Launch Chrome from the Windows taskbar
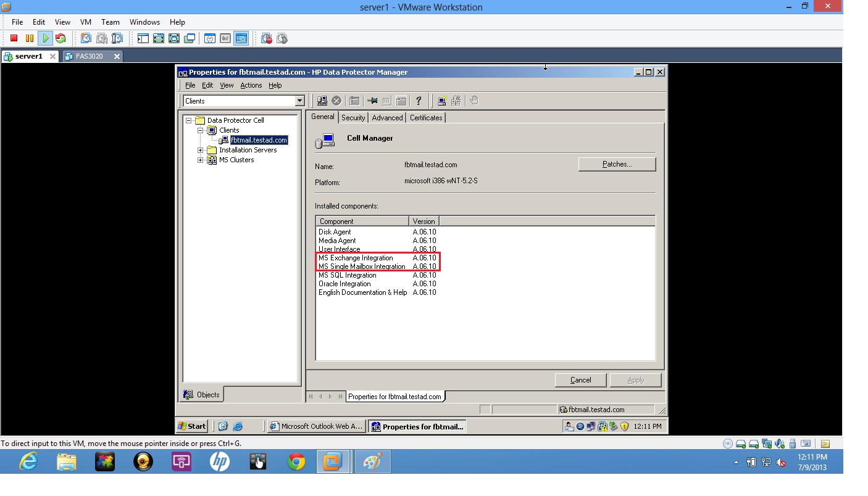This screenshot has width=868, height=496. pos(296,461)
